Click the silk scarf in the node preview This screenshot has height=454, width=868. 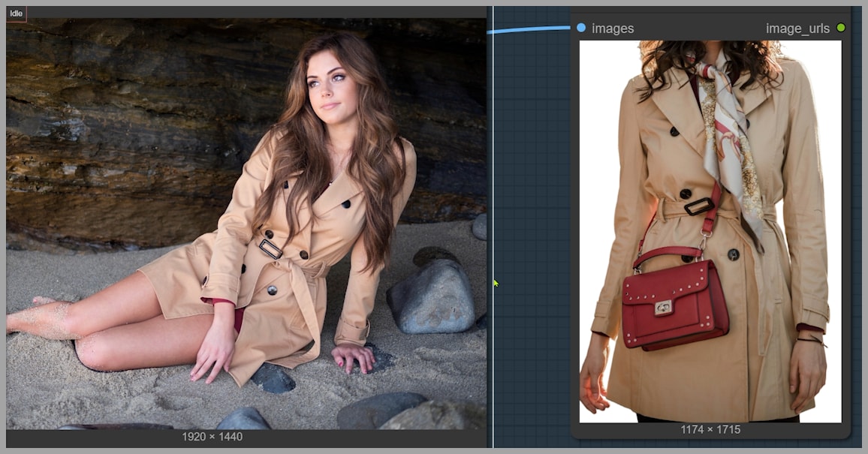724,135
